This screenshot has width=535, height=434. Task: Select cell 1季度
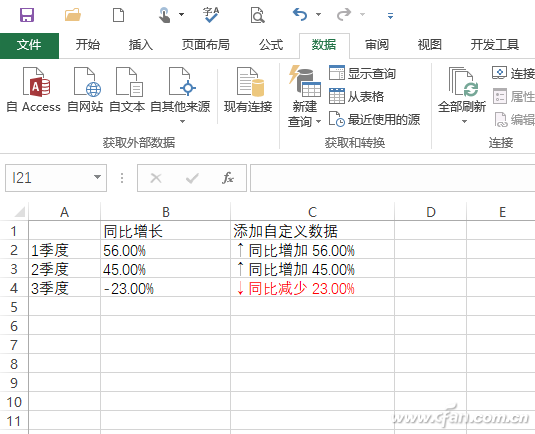click(64, 250)
